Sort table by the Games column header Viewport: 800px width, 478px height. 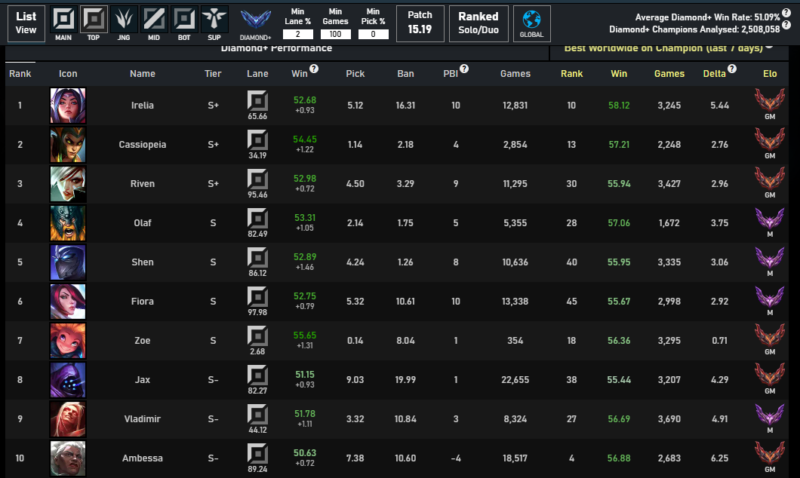515,73
